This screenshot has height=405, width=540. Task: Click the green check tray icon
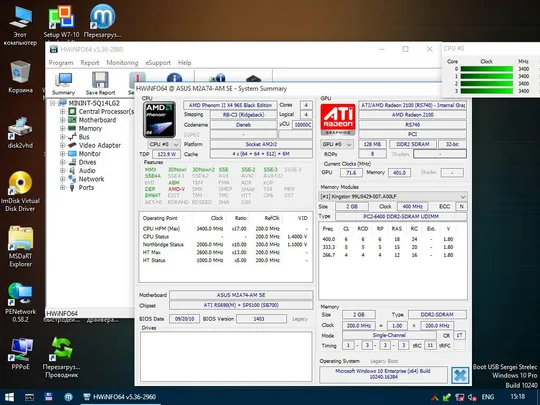pos(447,397)
